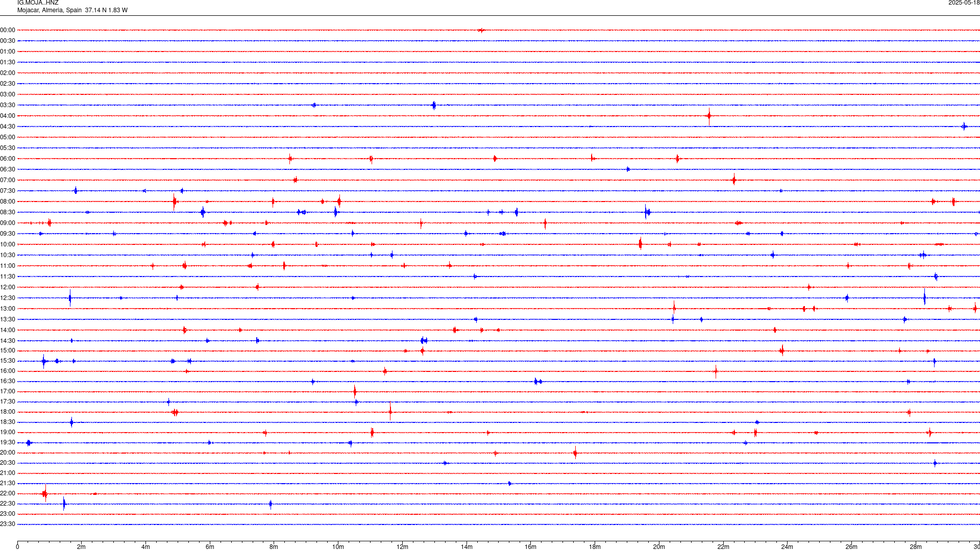Click the small event on the 00:00 trace
980x551 pixels.
coord(481,30)
